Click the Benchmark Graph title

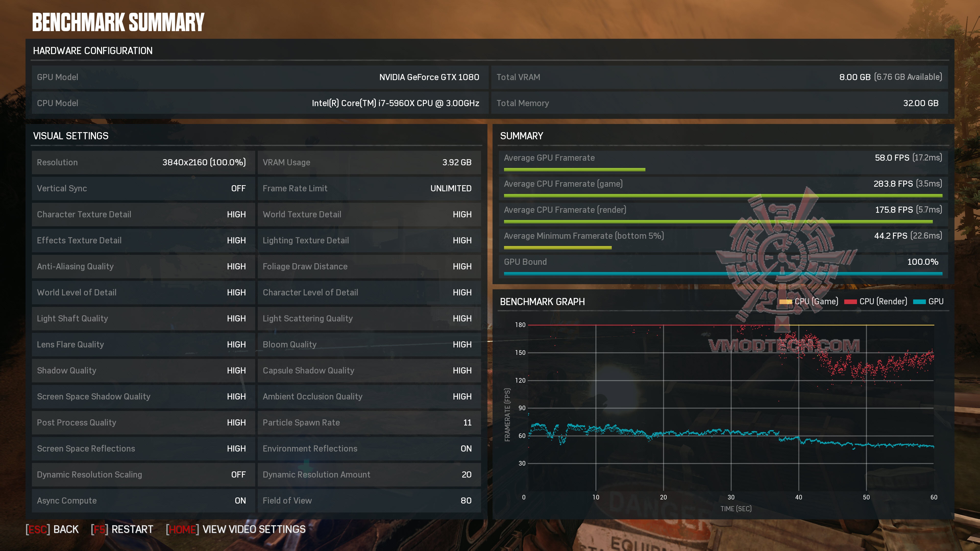542,302
